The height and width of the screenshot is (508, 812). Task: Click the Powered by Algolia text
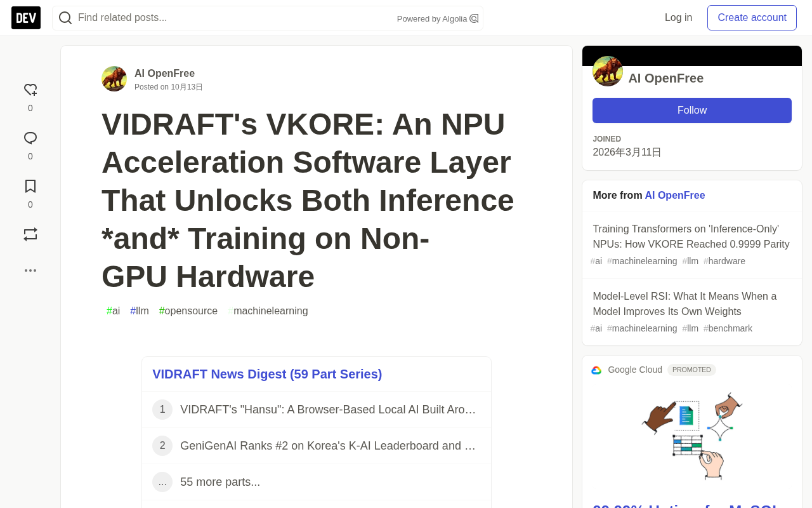(x=432, y=18)
